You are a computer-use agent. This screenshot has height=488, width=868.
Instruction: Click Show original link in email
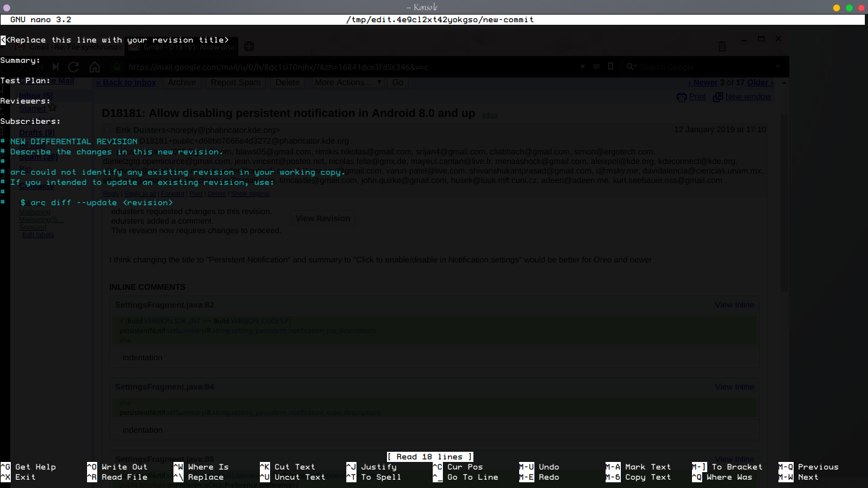click(x=250, y=194)
